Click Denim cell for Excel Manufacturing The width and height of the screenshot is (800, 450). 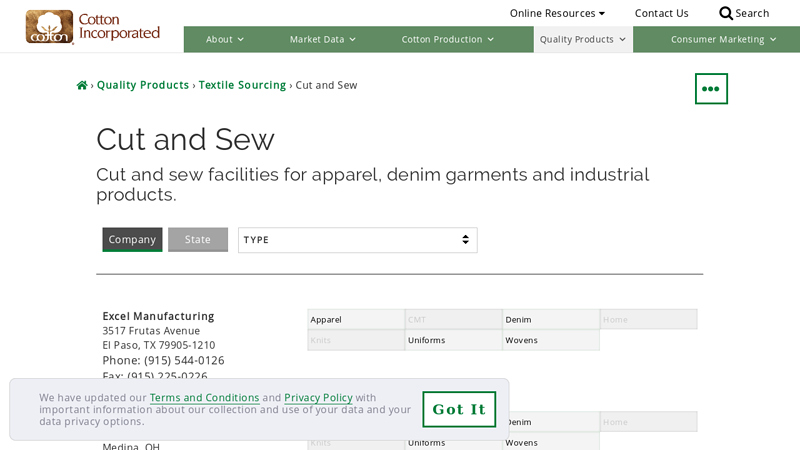551,319
